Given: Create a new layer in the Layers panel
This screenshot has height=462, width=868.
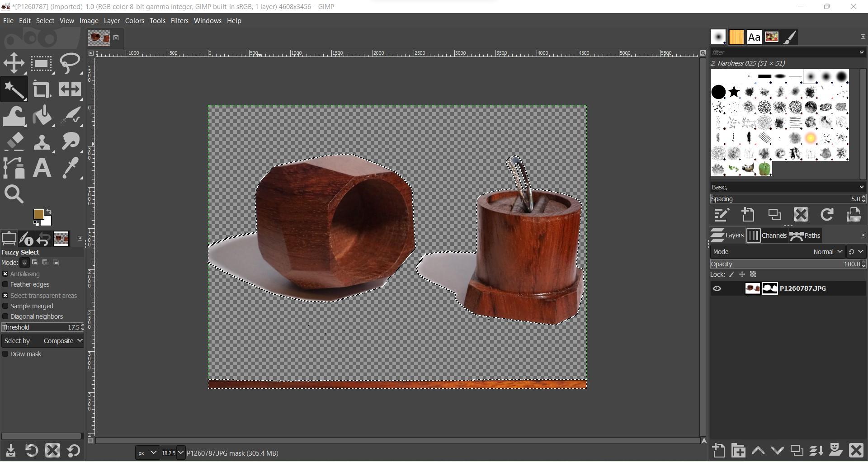Looking at the screenshot, I should click(x=718, y=450).
